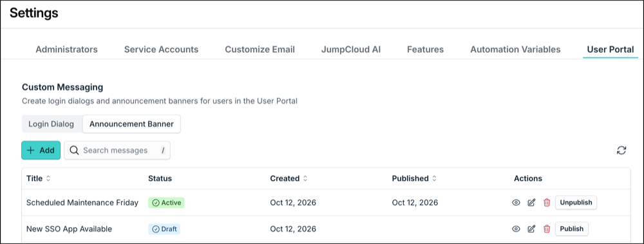This screenshot has width=644, height=244.
Task: Click the Settings page title
Action: (x=34, y=13)
